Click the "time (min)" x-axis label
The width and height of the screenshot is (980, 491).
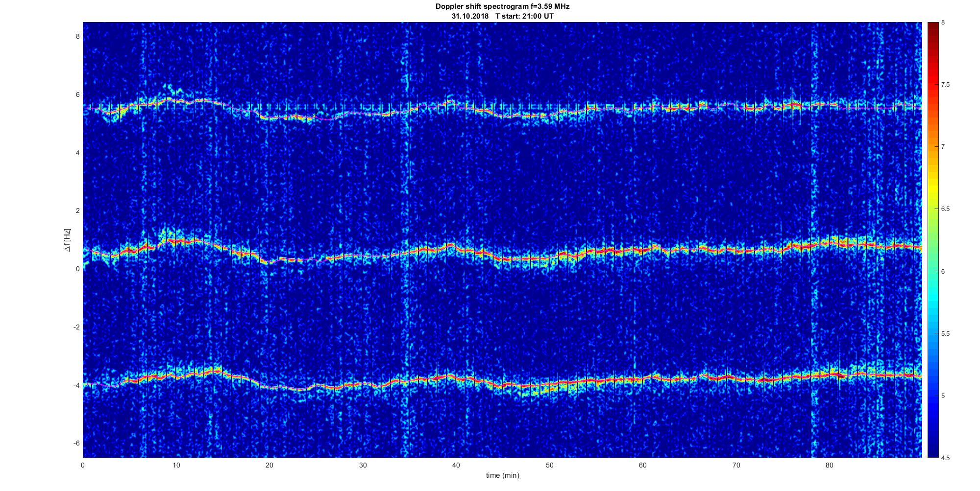tap(502, 475)
